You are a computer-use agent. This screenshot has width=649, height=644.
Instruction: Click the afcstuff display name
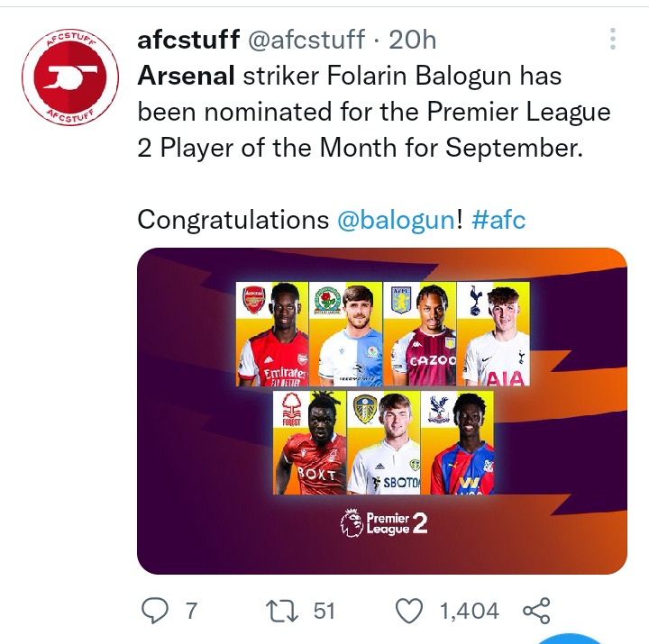point(188,40)
